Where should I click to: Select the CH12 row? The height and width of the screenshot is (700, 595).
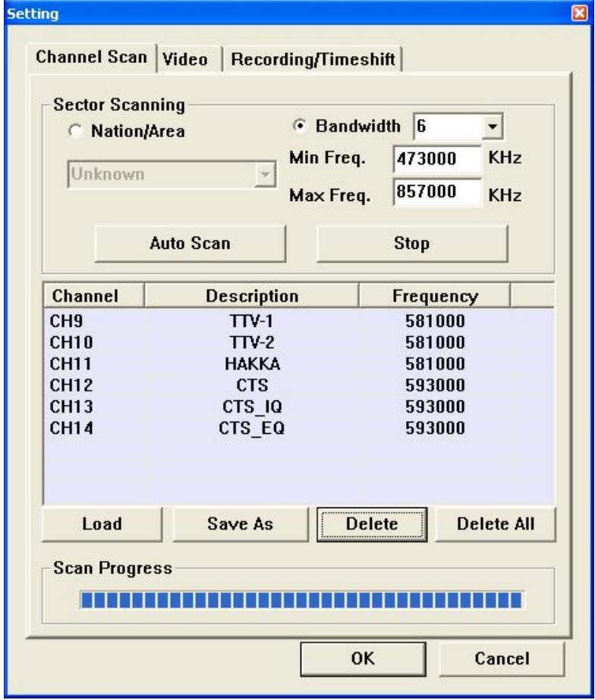299,385
